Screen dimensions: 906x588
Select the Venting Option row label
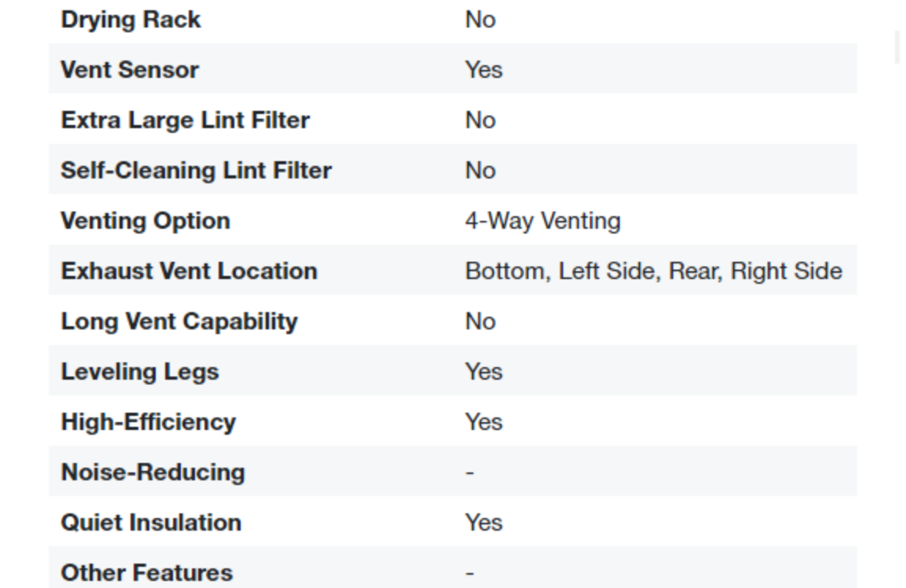click(x=145, y=221)
